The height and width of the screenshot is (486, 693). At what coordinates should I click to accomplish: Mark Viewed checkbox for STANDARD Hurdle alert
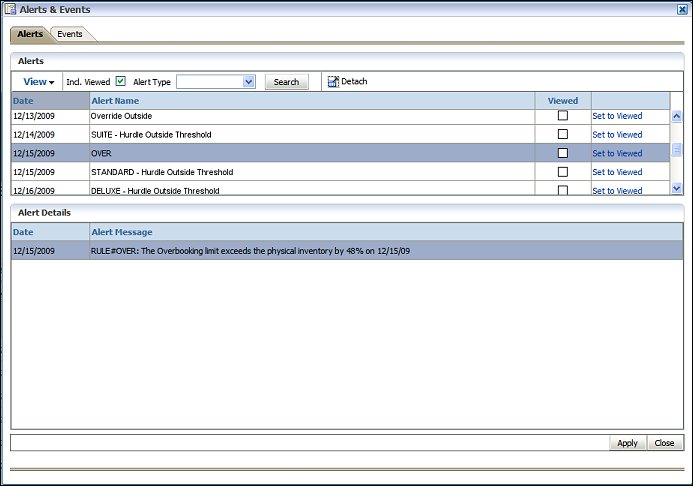click(563, 172)
